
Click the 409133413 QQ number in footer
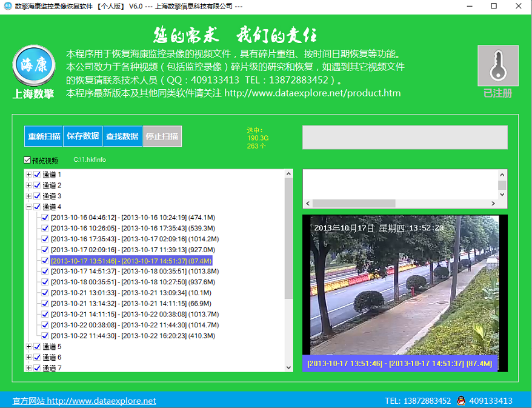click(x=491, y=401)
